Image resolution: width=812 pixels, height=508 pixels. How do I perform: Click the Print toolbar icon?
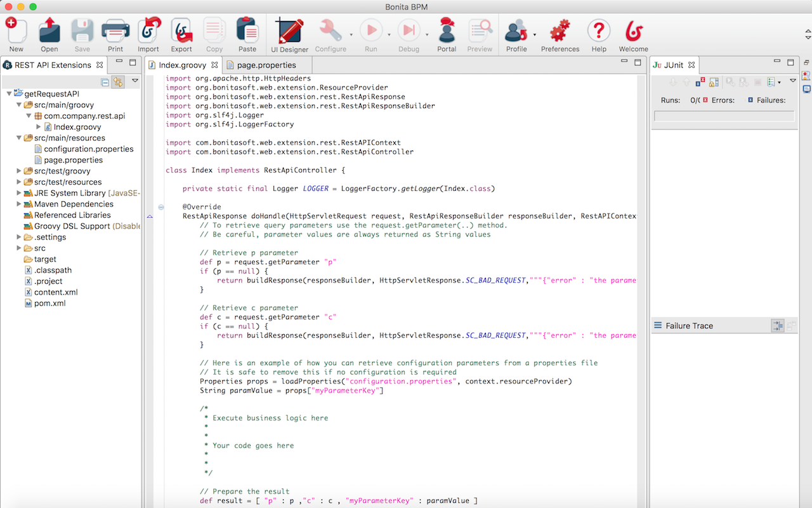click(115, 35)
